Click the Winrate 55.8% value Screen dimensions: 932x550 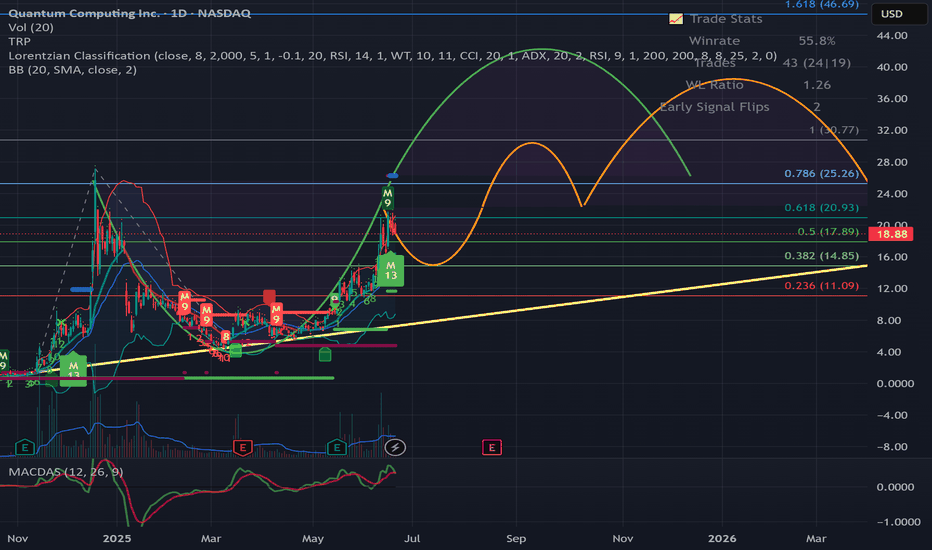(817, 41)
